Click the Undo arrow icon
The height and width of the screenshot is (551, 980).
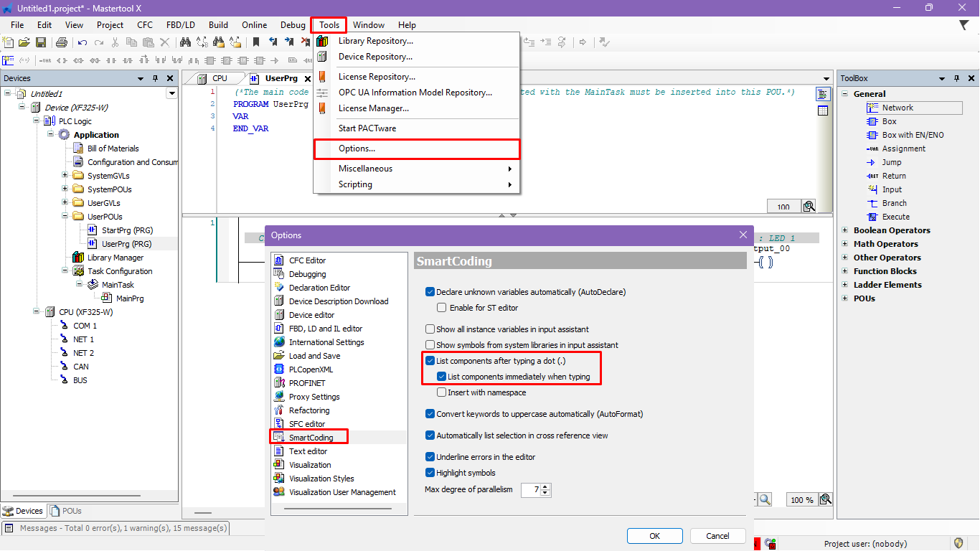click(x=83, y=43)
